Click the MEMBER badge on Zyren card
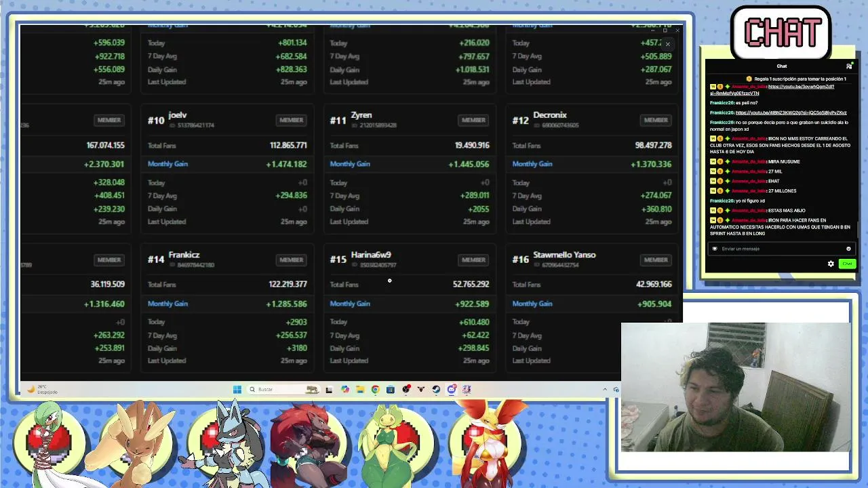Image resolution: width=868 pixels, height=488 pixels. click(x=473, y=120)
